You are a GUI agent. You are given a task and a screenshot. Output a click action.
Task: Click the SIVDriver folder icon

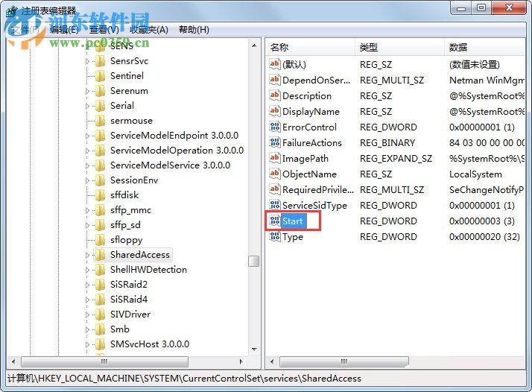tap(100, 314)
